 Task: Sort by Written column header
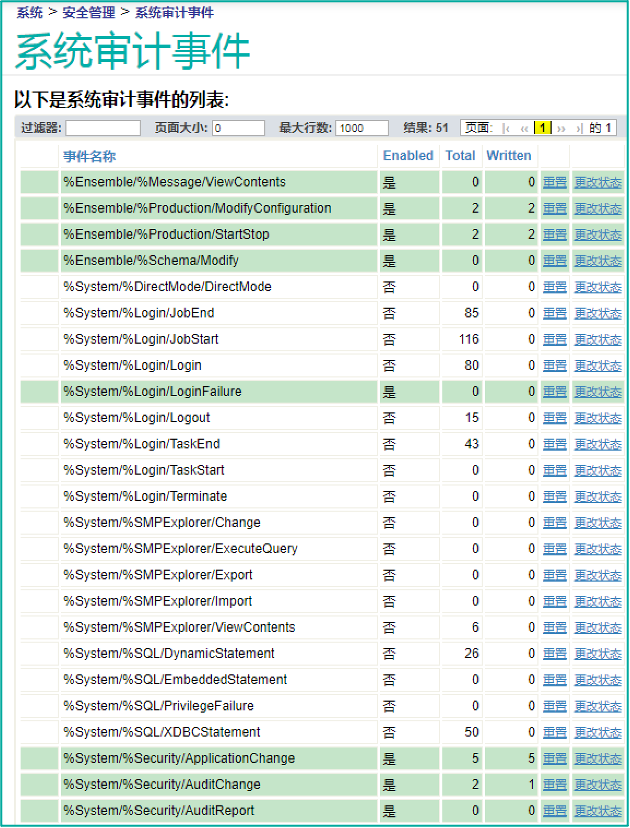tap(508, 156)
